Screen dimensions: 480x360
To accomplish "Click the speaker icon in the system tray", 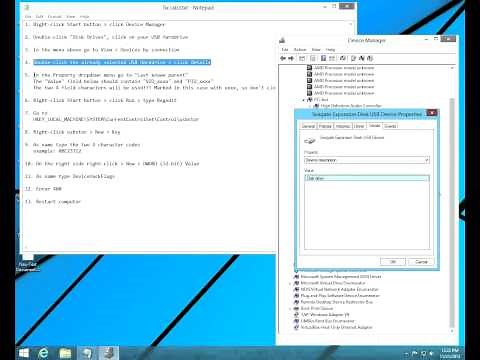I will point(432,353).
